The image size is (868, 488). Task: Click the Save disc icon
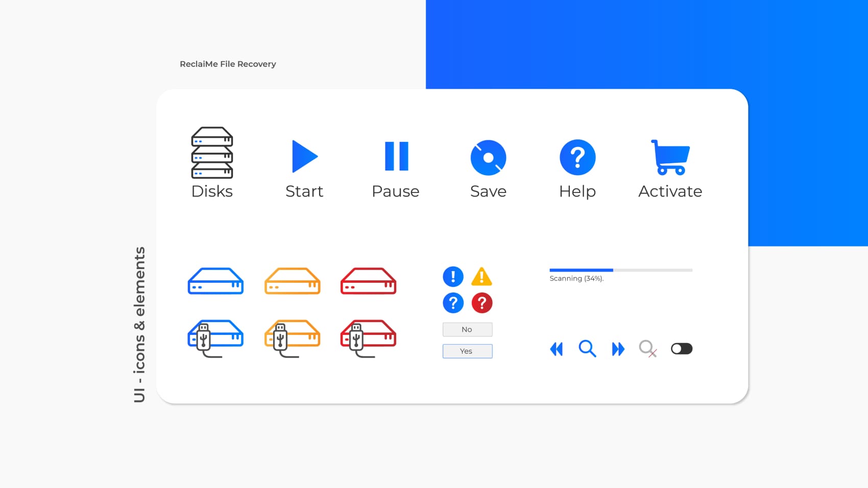(488, 157)
